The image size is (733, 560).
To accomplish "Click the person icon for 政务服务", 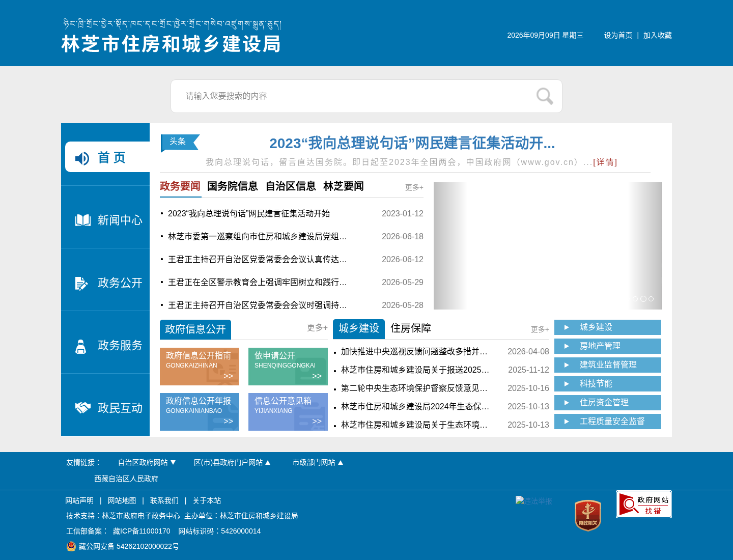I will pos(80,346).
